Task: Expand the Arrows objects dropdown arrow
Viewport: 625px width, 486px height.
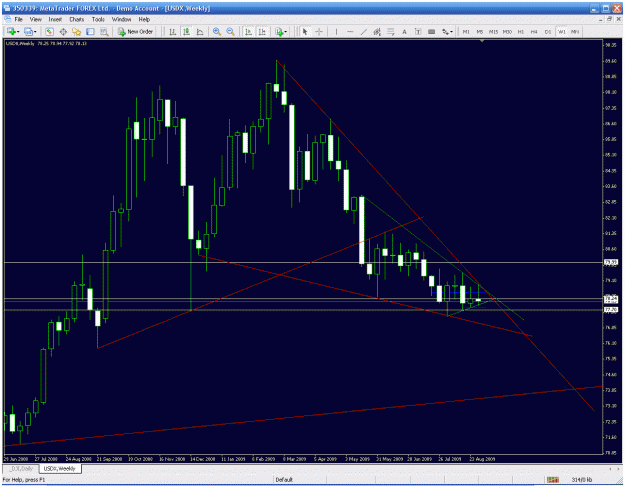Action: (x=452, y=32)
